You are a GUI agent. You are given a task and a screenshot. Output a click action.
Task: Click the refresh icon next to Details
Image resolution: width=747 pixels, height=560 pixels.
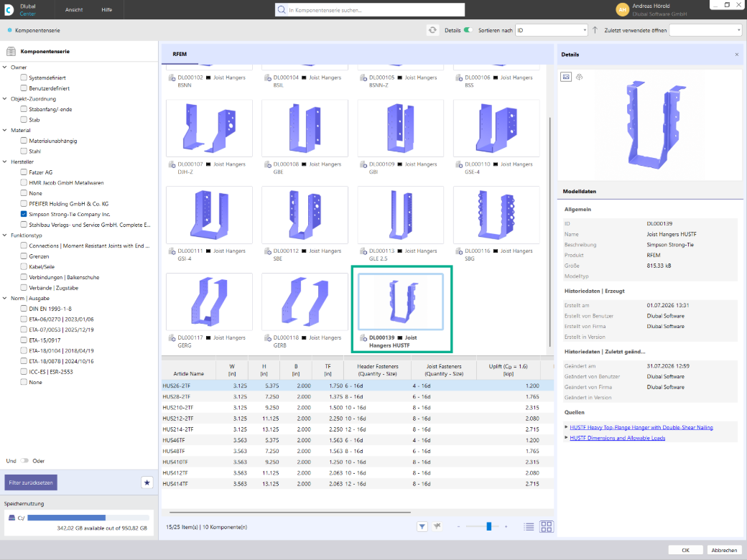pyautogui.click(x=432, y=30)
